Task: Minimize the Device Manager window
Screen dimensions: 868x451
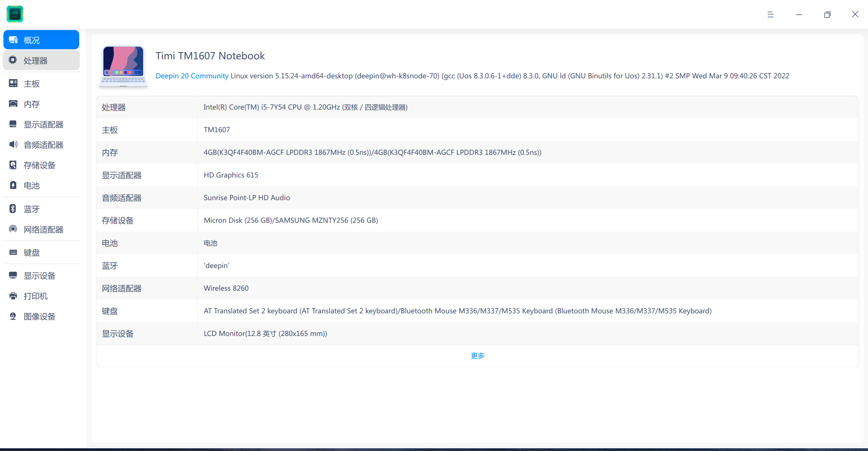Action: (799, 14)
